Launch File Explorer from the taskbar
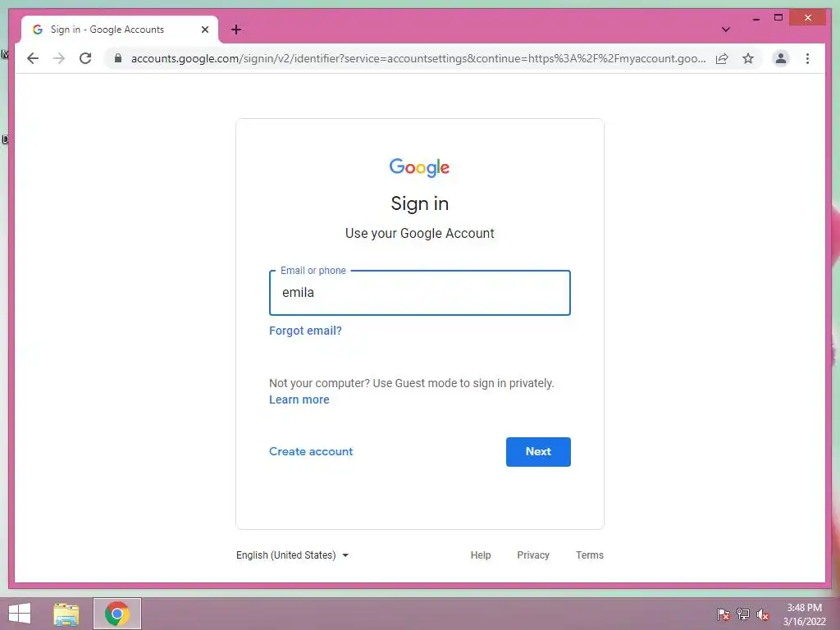This screenshot has height=630, width=840. 66,614
